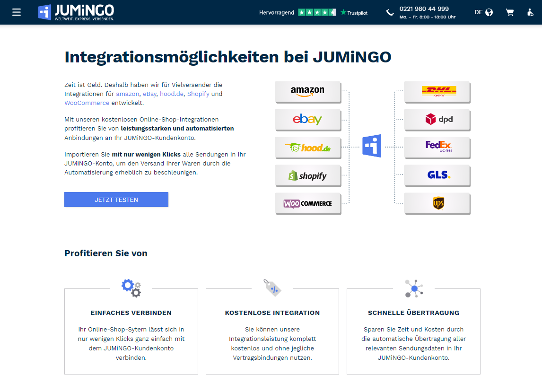This screenshot has width=542, height=392.
Task: Click the globe language icon
Action: [489, 12]
